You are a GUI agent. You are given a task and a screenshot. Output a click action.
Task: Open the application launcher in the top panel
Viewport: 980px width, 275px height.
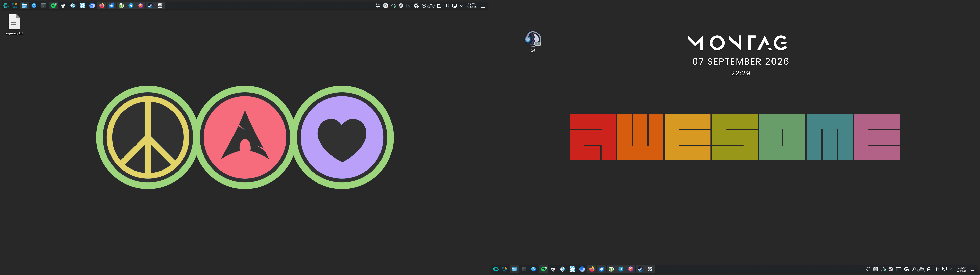click(6, 6)
